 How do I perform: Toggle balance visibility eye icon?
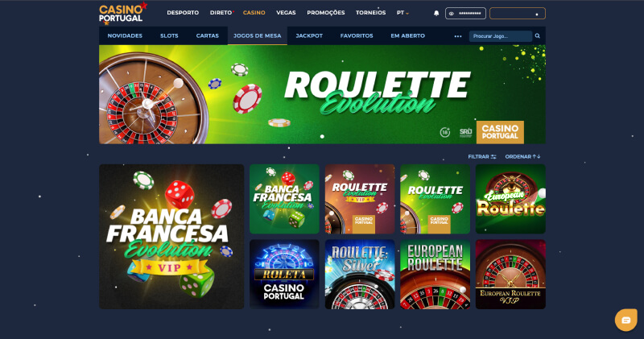point(452,14)
